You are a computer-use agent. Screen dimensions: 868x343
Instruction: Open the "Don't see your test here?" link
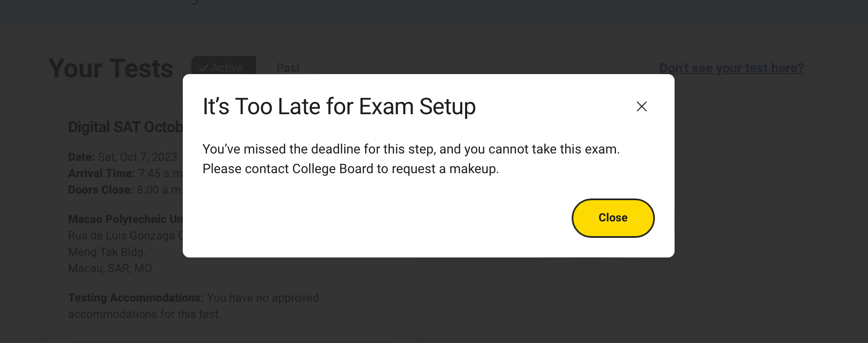click(x=731, y=68)
